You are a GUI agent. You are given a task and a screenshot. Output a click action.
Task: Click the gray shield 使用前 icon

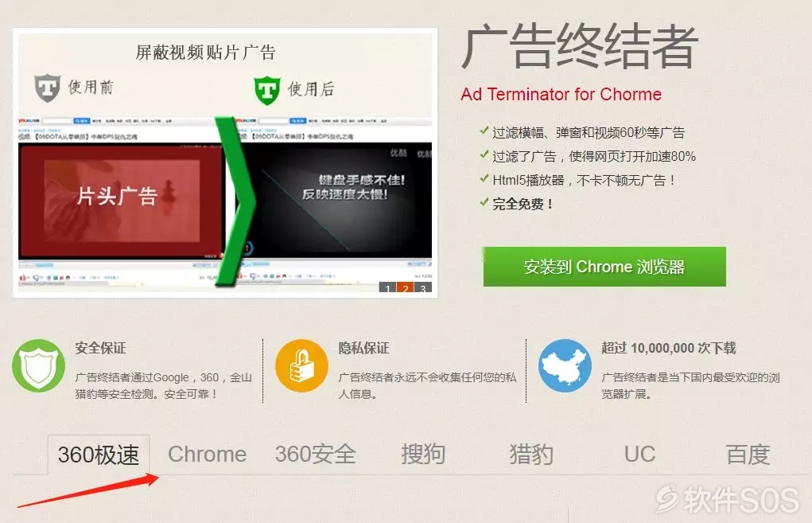[x=48, y=88]
